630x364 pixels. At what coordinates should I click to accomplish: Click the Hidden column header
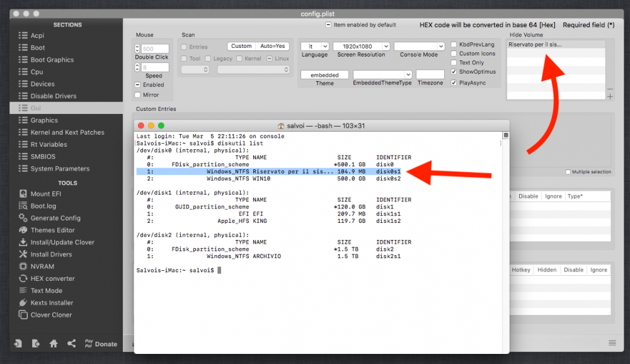point(547,270)
